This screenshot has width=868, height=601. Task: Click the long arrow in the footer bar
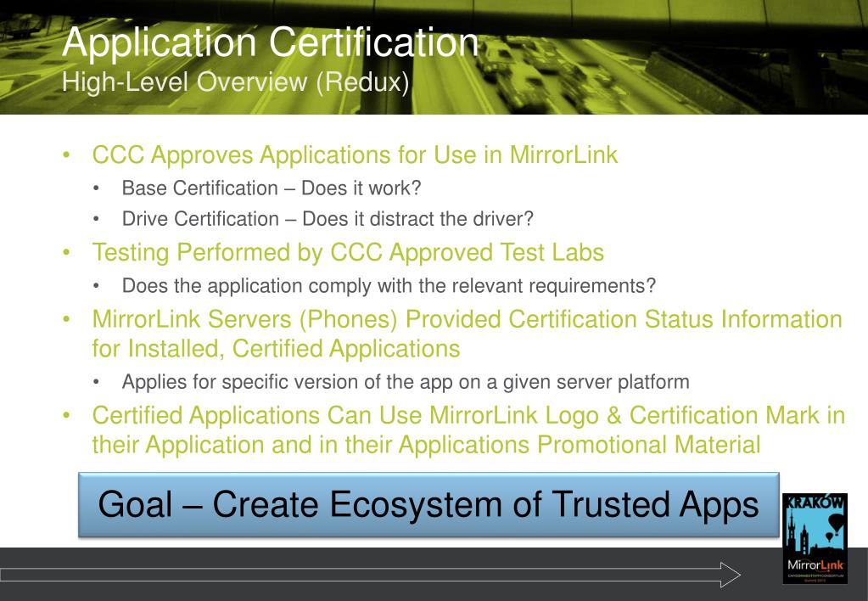(x=370, y=575)
